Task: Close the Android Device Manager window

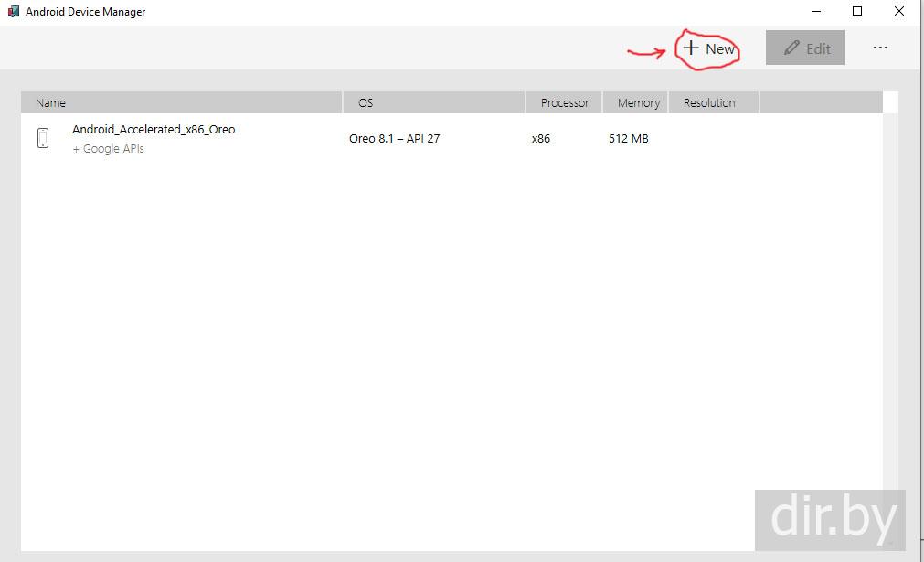Action: pyautogui.click(x=898, y=11)
